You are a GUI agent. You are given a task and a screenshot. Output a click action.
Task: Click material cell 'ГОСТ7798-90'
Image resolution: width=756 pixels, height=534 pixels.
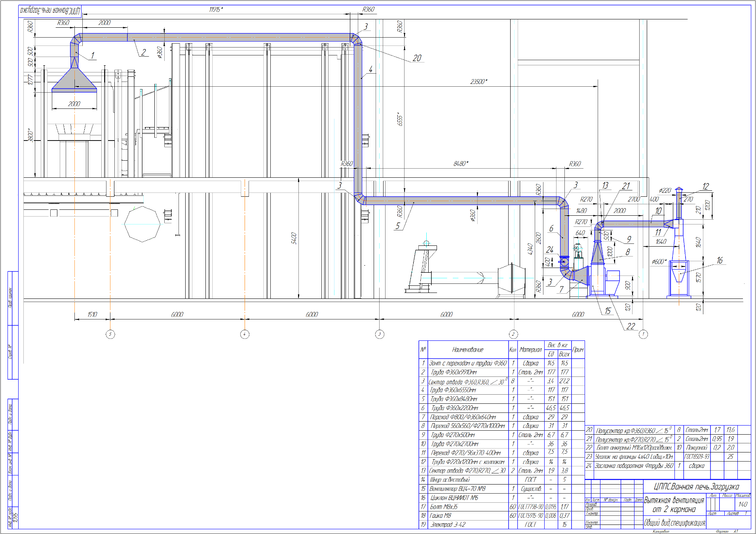tap(530, 507)
